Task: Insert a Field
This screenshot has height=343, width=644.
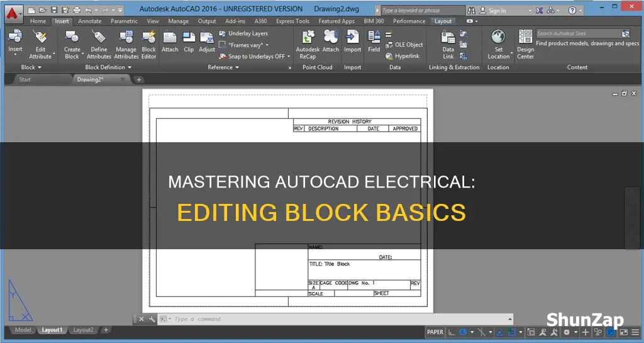Action: [x=374, y=41]
